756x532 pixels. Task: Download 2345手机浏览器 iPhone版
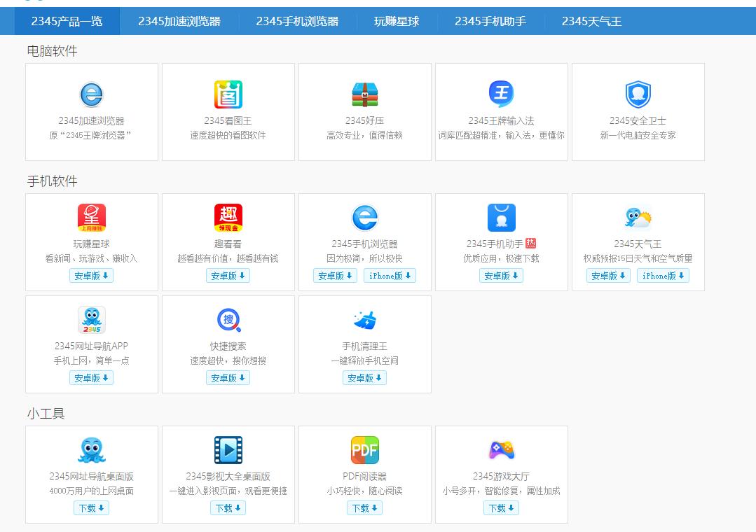pyautogui.click(x=390, y=276)
